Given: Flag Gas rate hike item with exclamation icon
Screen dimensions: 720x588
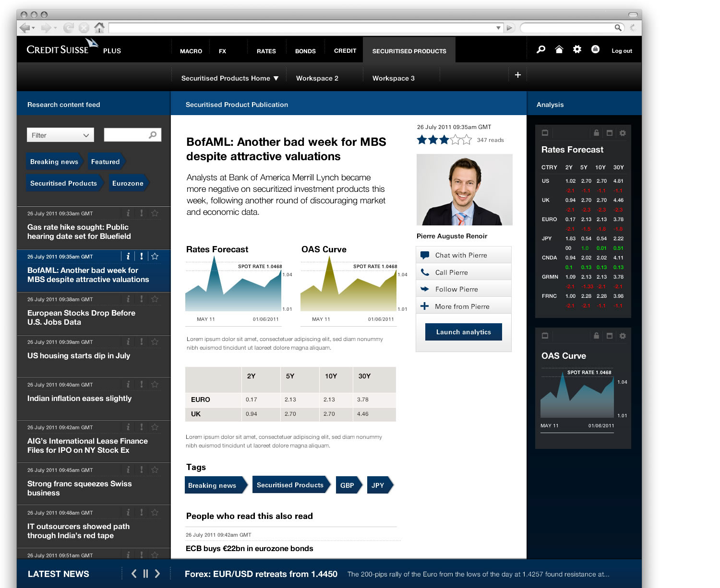Looking at the screenshot, I should (142, 213).
